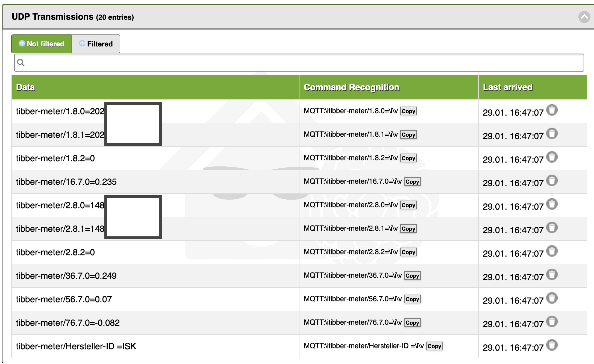Viewport: 594px width, 364px height.
Task: Switch to the Filtered view
Action: (x=96, y=44)
